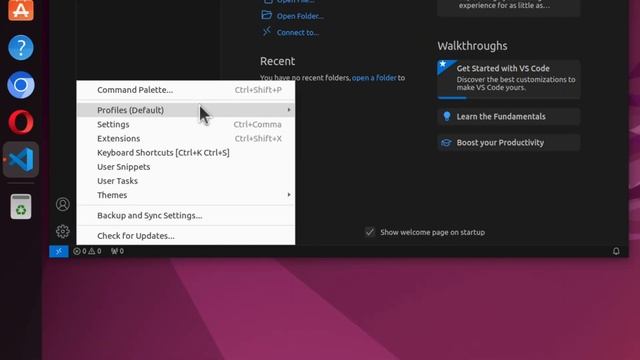Click the Visual Studio Code dock icon

point(21,159)
